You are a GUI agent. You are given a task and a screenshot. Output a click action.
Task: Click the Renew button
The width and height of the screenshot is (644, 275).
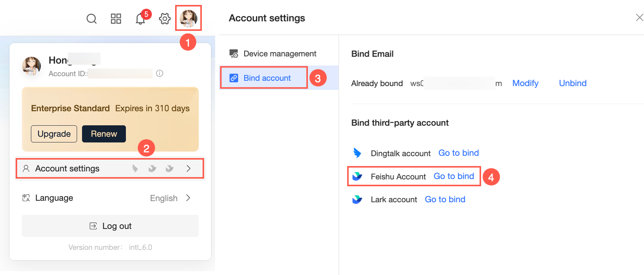[x=104, y=134]
